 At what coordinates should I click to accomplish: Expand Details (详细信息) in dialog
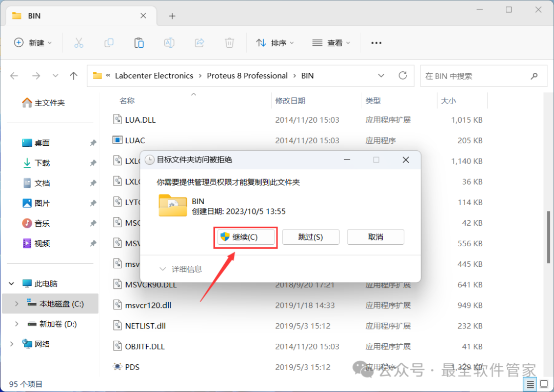pos(181,269)
